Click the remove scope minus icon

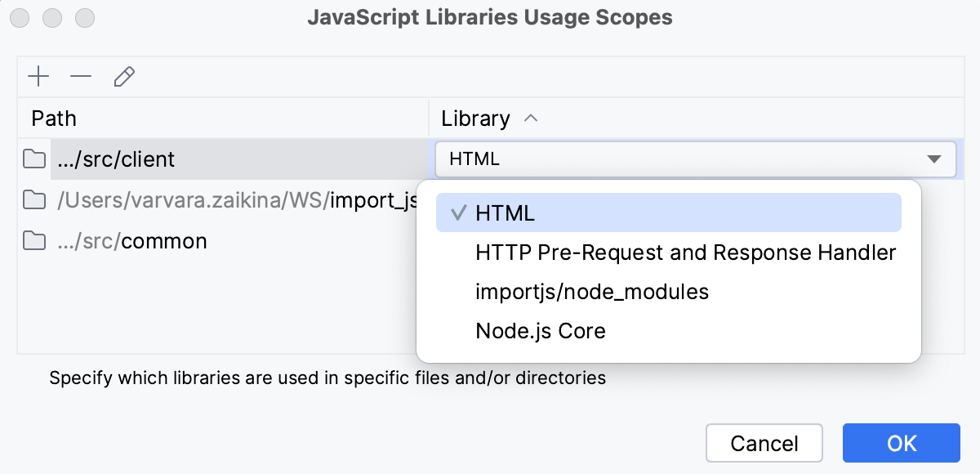pyautogui.click(x=80, y=76)
